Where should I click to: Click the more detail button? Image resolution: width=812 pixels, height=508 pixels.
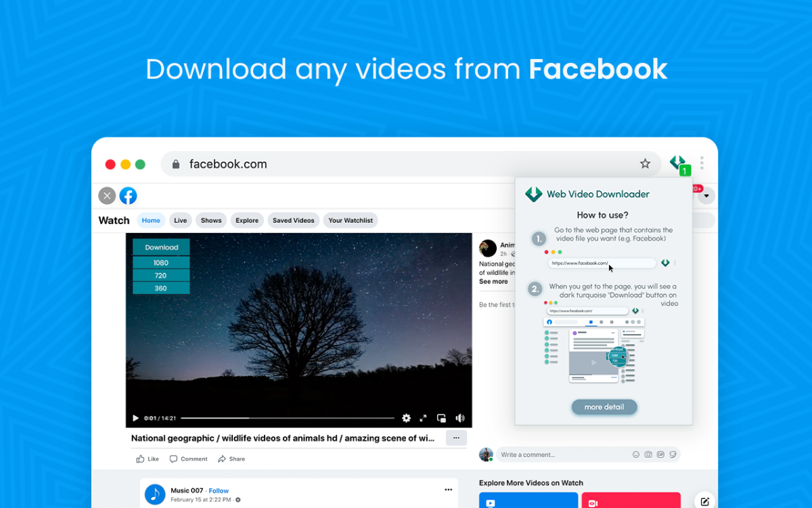pos(604,407)
